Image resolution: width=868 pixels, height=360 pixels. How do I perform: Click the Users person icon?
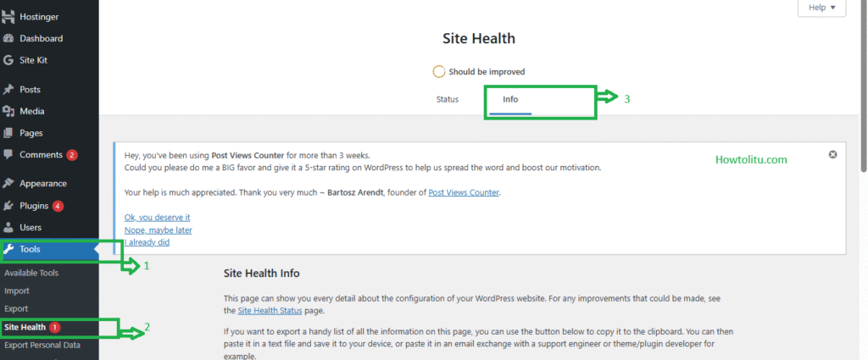pyautogui.click(x=8, y=228)
